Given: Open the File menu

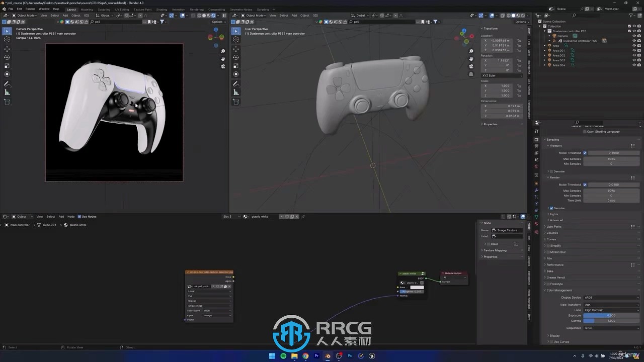Looking at the screenshot, I should (x=11, y=9).
